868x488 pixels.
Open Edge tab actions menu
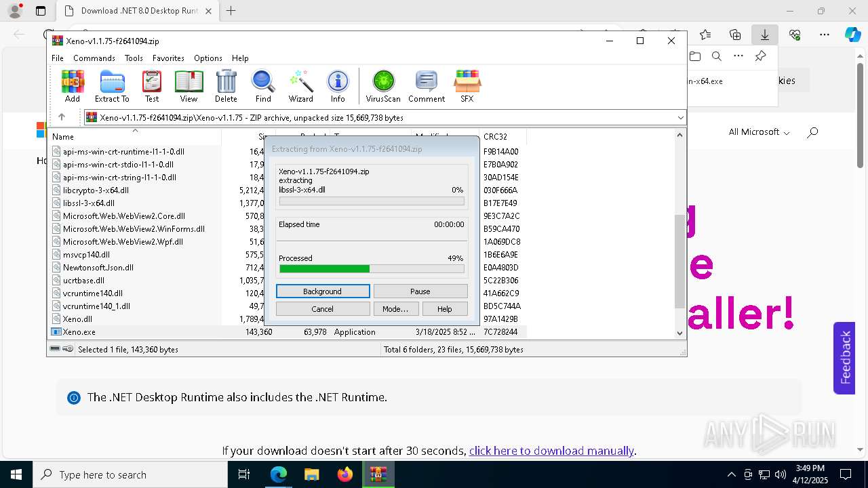click(41, 11)
